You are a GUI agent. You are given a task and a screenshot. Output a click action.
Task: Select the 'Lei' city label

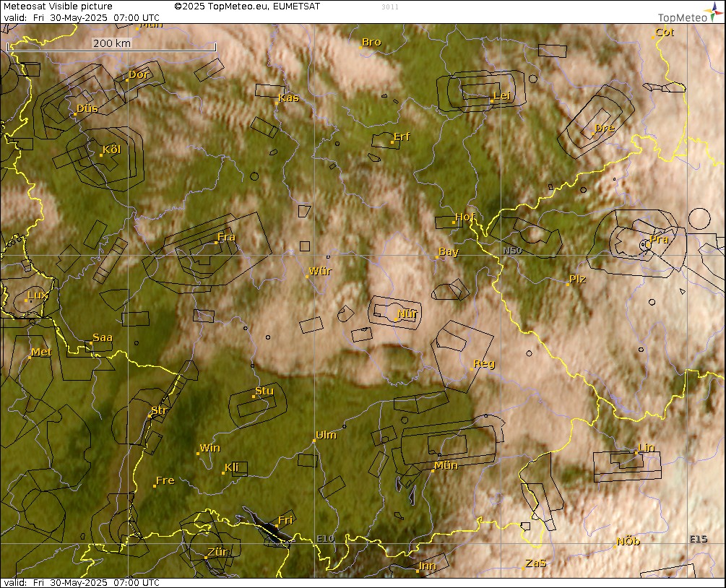502,96
